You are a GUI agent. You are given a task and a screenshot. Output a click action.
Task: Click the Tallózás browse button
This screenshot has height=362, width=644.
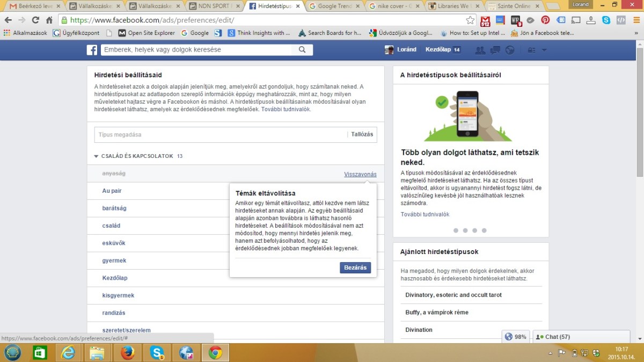click(x=362, y=134)
